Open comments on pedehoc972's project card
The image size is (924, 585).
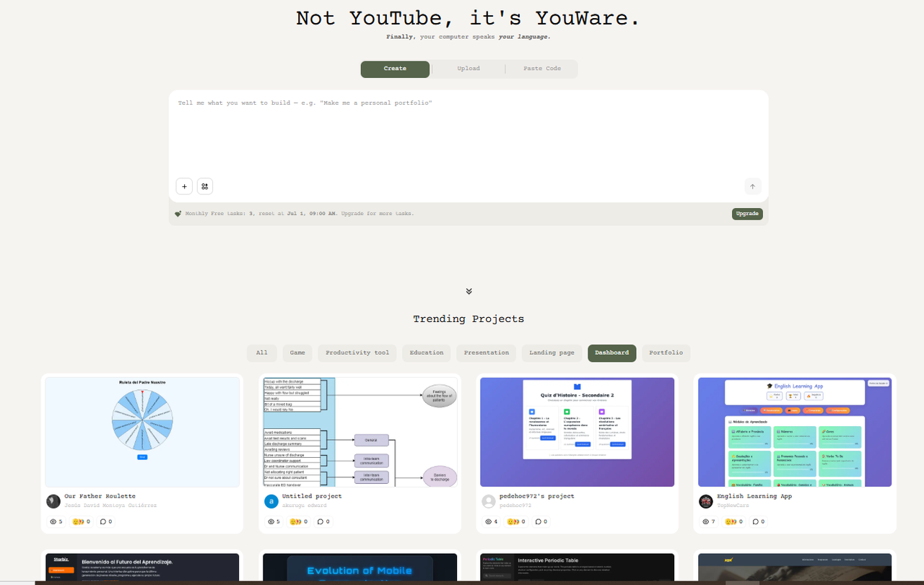click(537, 521)
